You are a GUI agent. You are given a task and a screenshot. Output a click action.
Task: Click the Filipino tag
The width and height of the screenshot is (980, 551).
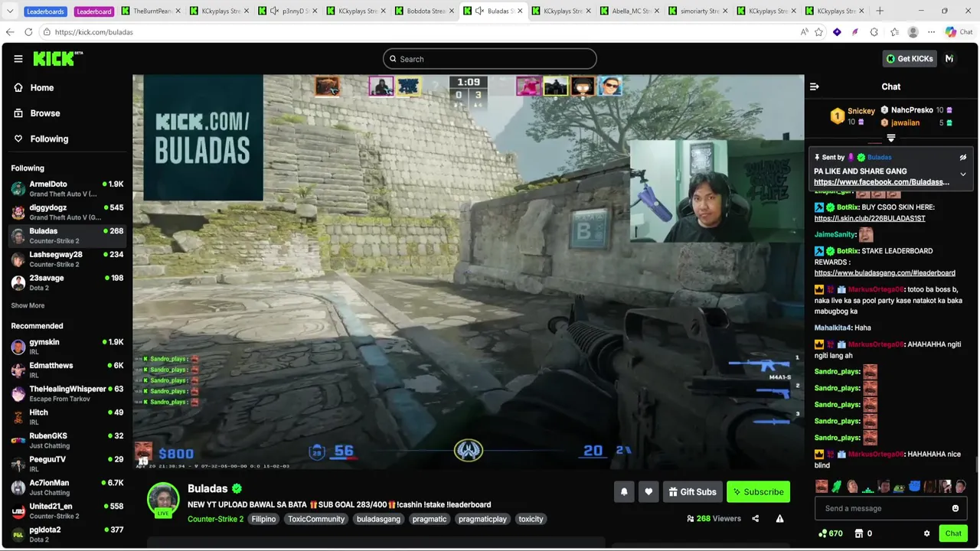coord(263,519)
